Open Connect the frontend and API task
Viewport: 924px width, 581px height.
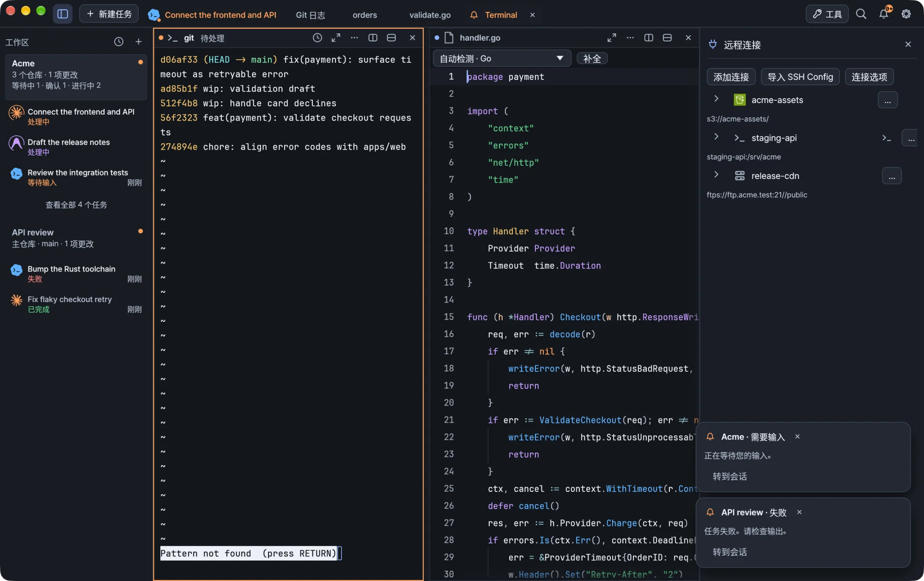click(x=76, y=116)
